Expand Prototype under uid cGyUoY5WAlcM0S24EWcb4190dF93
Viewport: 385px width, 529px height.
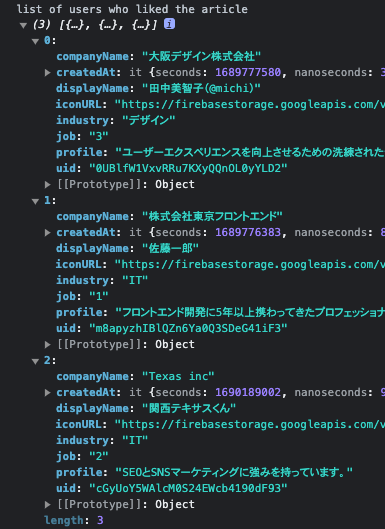coord(48,504)
